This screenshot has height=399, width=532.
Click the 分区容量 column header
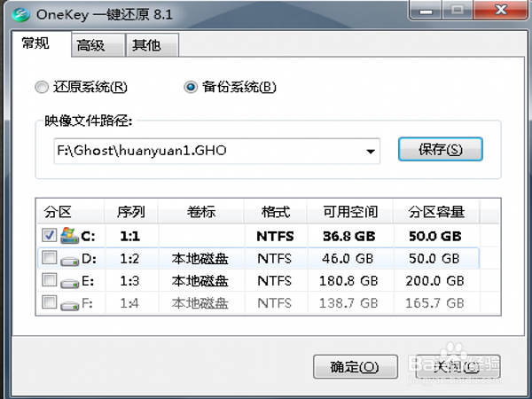tap(436, 212)
